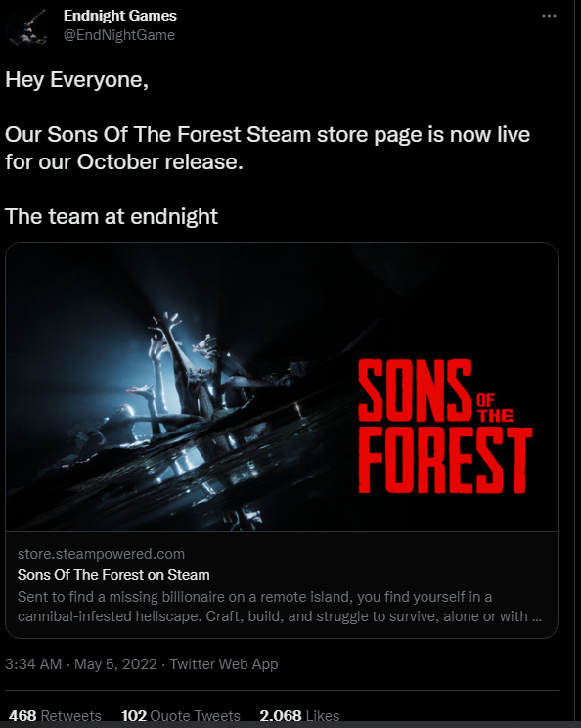This screenshot has height=728, width=581.
Task: Click the Twitter Web App source label
Action: click(224, 664)
